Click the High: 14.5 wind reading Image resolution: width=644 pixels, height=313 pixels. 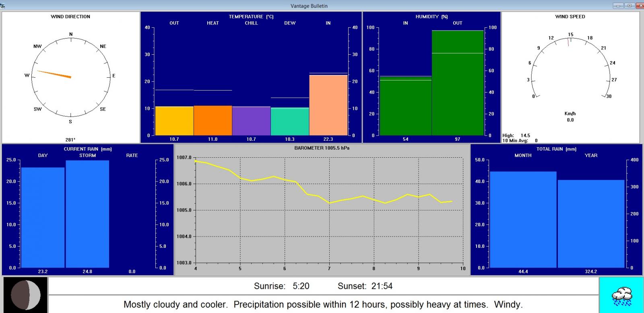[x=516, y=136]
